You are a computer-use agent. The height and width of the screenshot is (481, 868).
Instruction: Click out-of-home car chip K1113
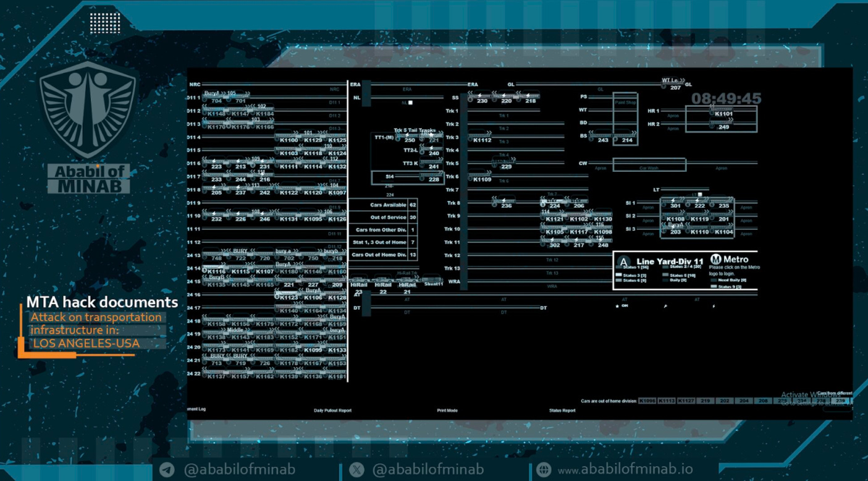click(x=667, y=401)
